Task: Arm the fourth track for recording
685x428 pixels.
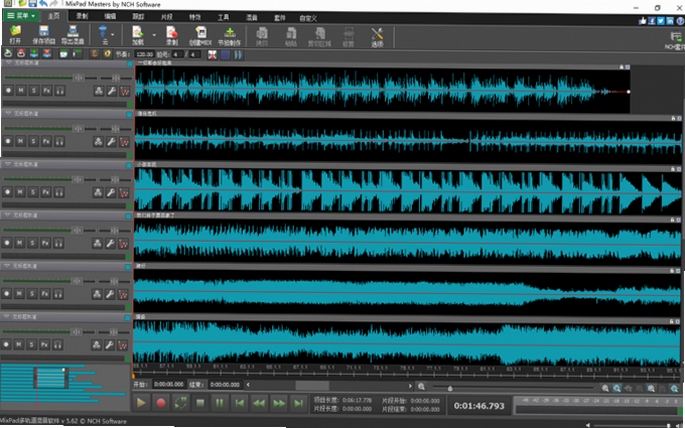Action: [x=7, y=242]
